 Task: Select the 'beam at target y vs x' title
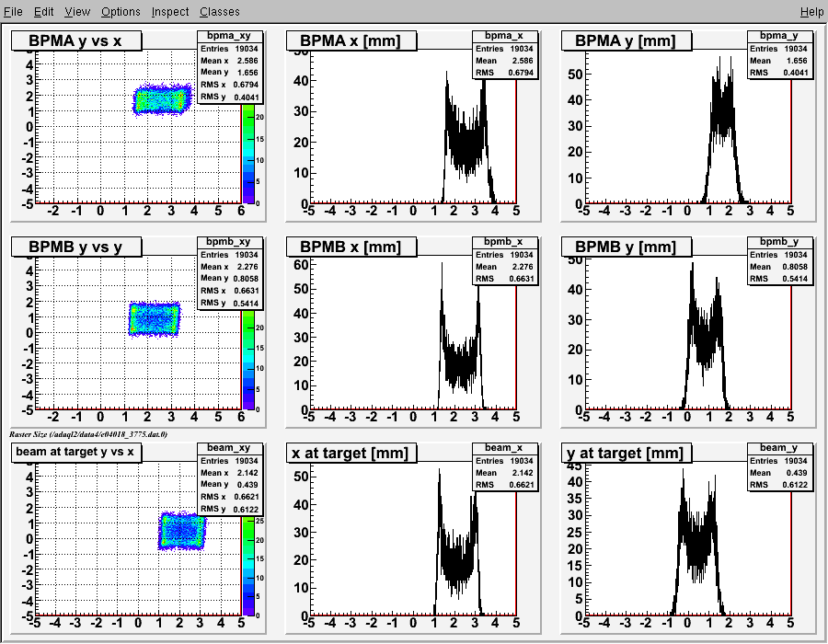(x=76, y=452)
